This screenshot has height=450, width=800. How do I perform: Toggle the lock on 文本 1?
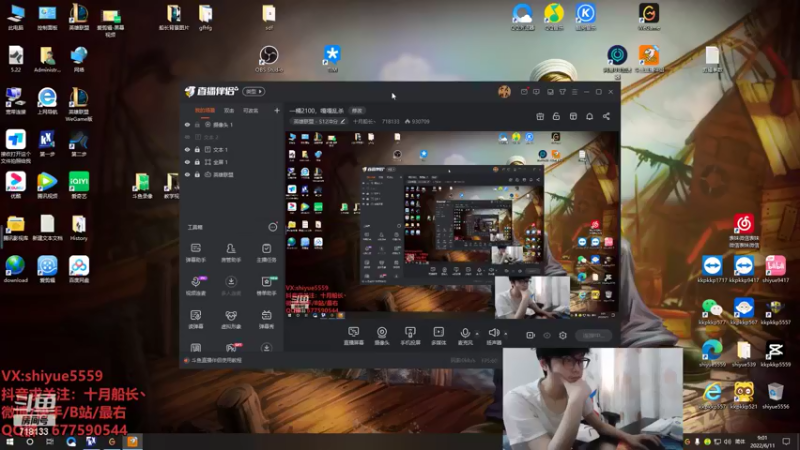197,149
